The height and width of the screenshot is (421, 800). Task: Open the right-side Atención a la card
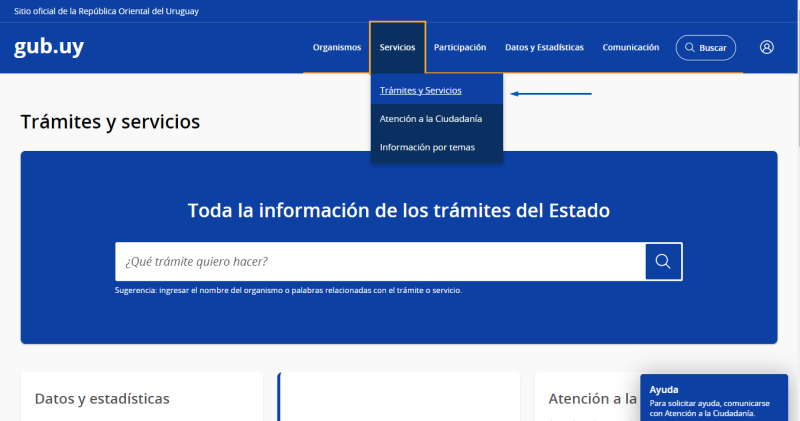[592, 398]
